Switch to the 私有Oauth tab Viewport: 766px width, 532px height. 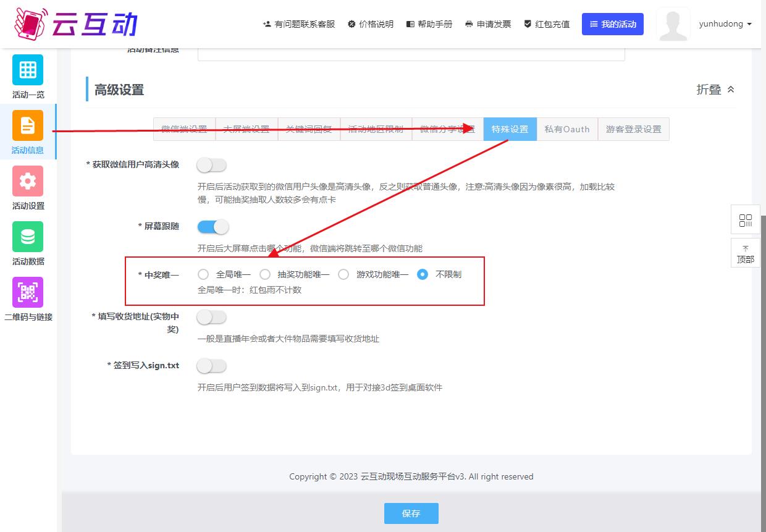click(x=566, y=129)
